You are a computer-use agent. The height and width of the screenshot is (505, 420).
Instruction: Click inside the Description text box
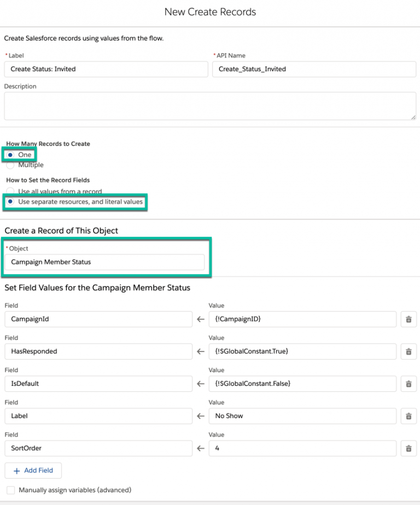[210, 105]
